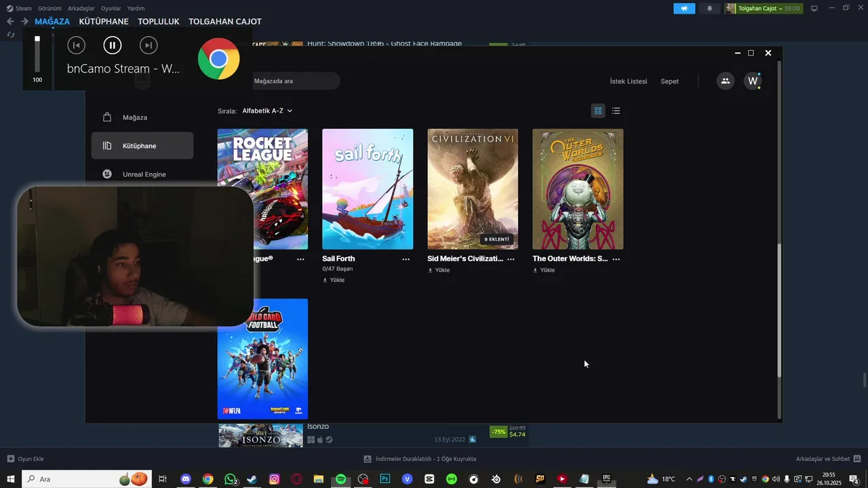868x488 pixels.
Task: Install Civilization VI via Yükle
Action: (439, 270)
